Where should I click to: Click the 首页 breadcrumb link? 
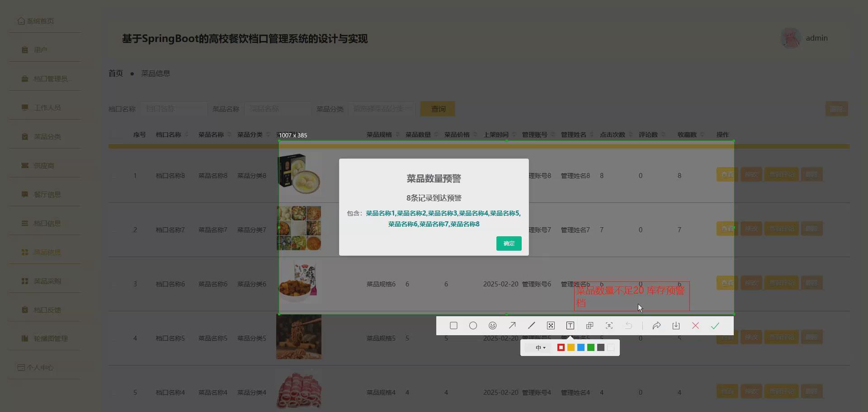point(116,73)
